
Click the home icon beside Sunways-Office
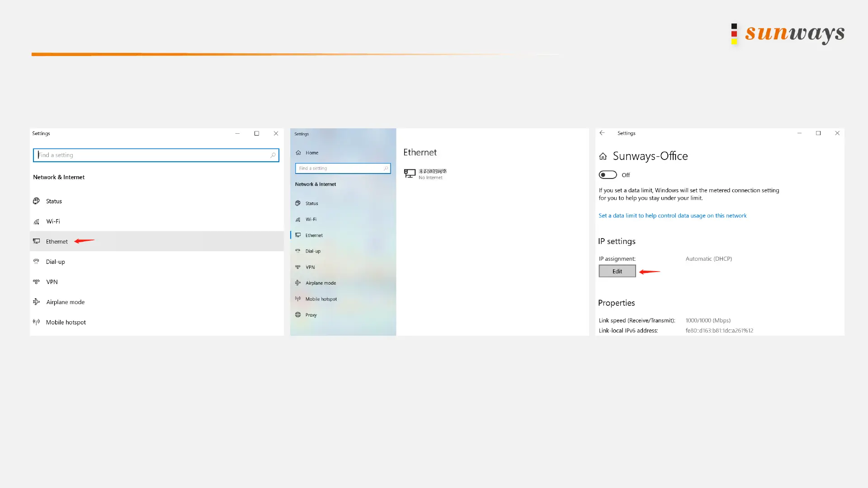click(x=603, y=156)
